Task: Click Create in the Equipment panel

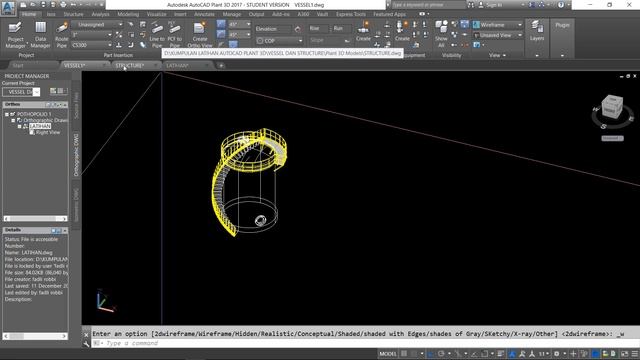Action: 402,32
